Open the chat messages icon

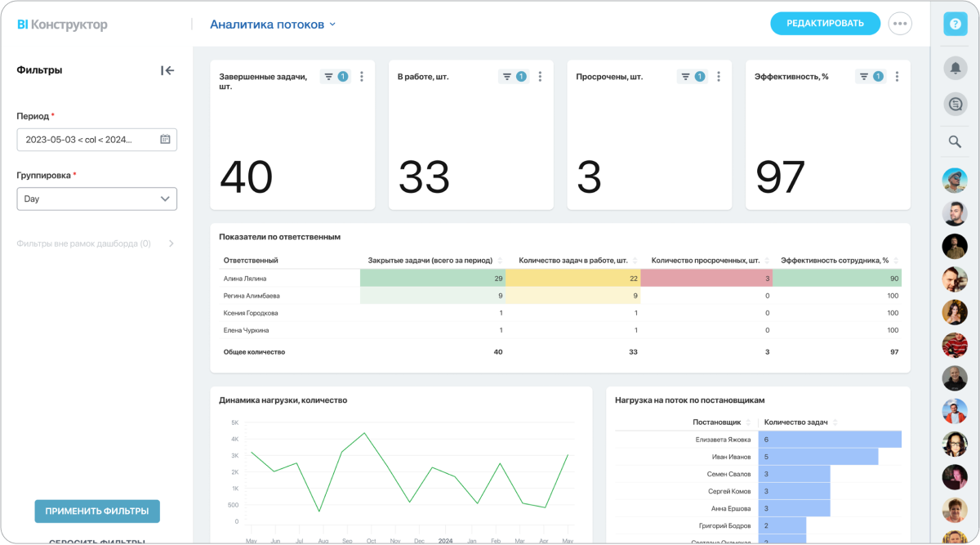click(x=955, y=104)
